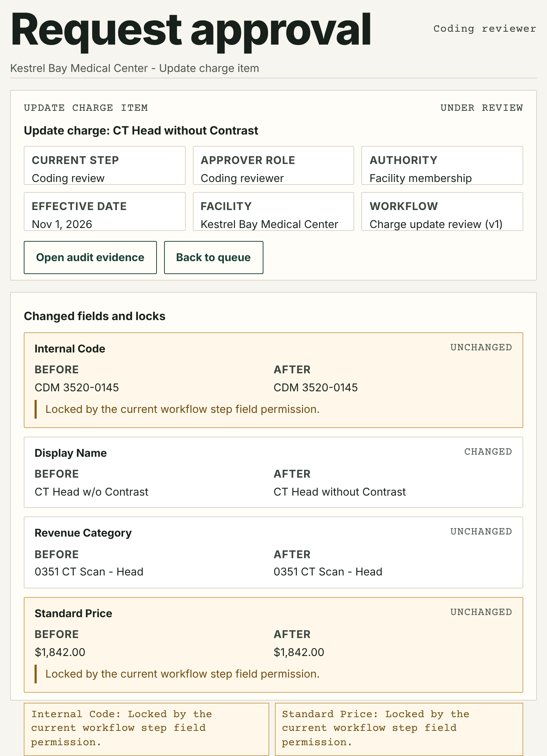Click the Display Name AFTER value "CT Head without Contrast"
Image resolution: width=547 pixels, height=756 pixels.
(x=340, y=492)
